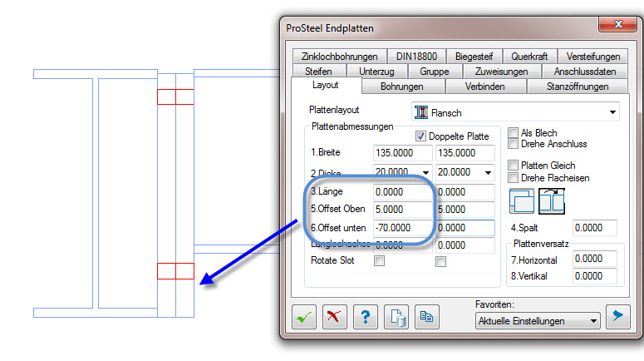The image size is (644, 361).
Task: Click the first Offset Oben 5.0000 field
Action: tap(402, 210)
